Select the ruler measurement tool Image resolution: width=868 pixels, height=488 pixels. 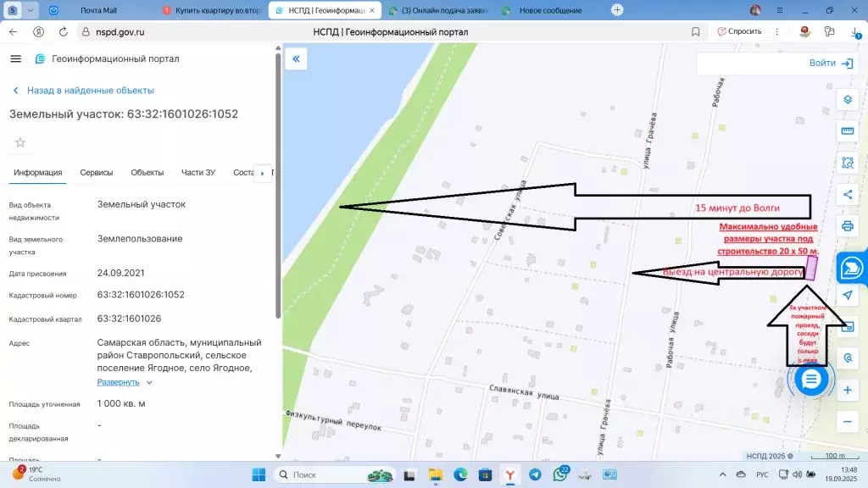tap(847, 131)
